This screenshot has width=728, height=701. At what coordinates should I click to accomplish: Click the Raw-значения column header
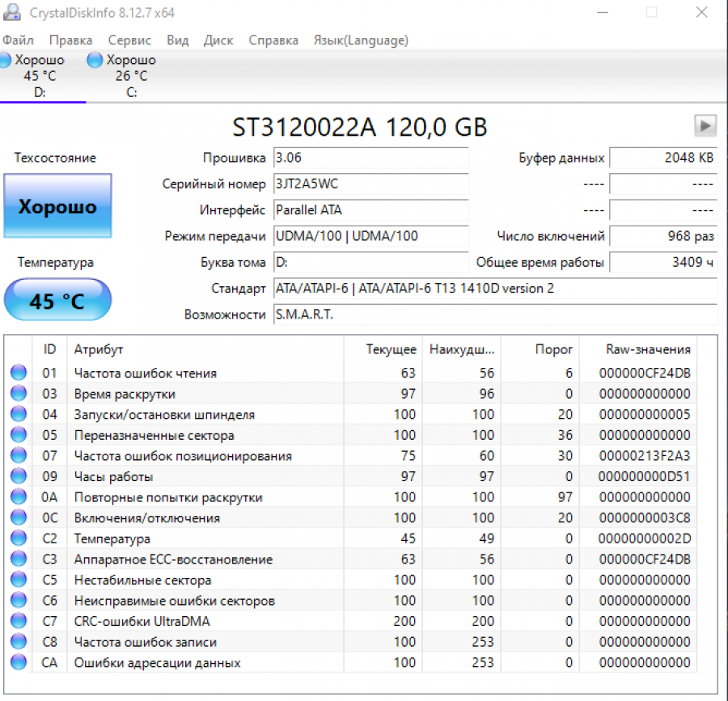[648, 349]
